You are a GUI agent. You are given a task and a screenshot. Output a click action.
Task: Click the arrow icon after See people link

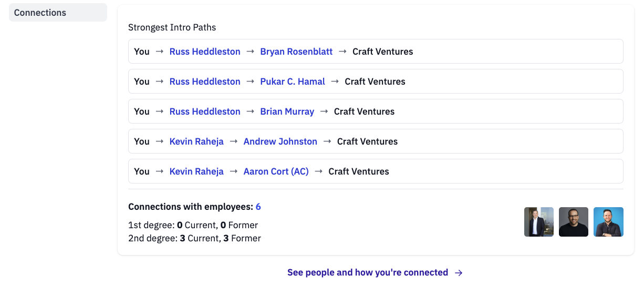click(459, 272)
